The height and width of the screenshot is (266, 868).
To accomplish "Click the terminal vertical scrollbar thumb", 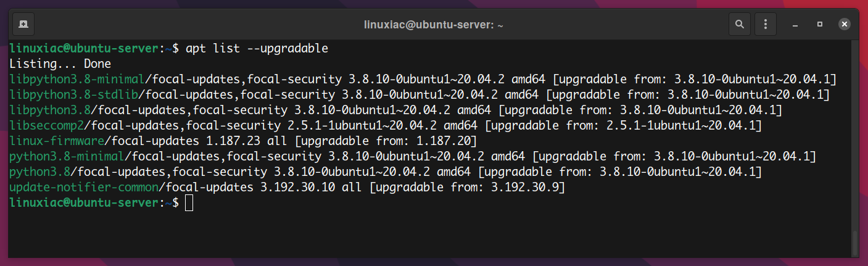I will (854, 243).
